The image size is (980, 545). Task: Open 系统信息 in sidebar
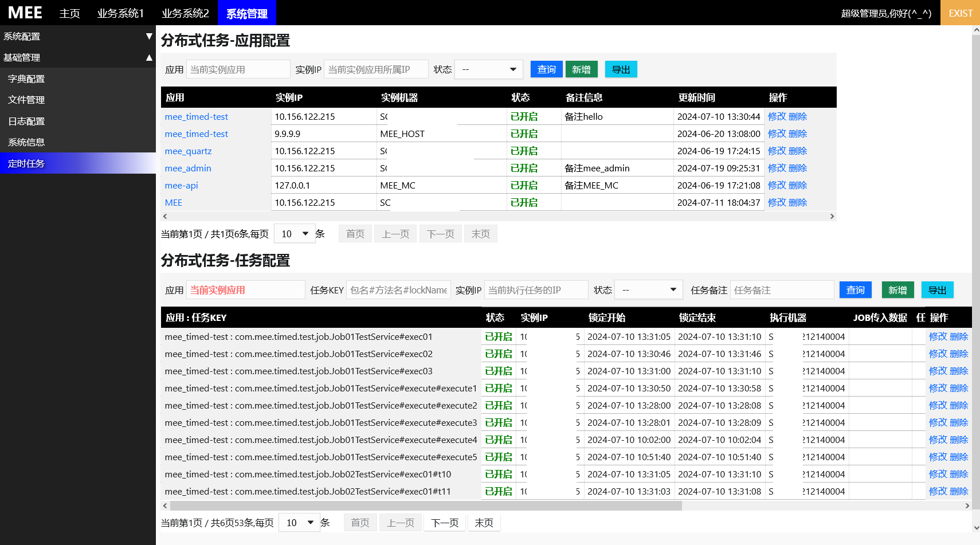[x=78, y=142]
